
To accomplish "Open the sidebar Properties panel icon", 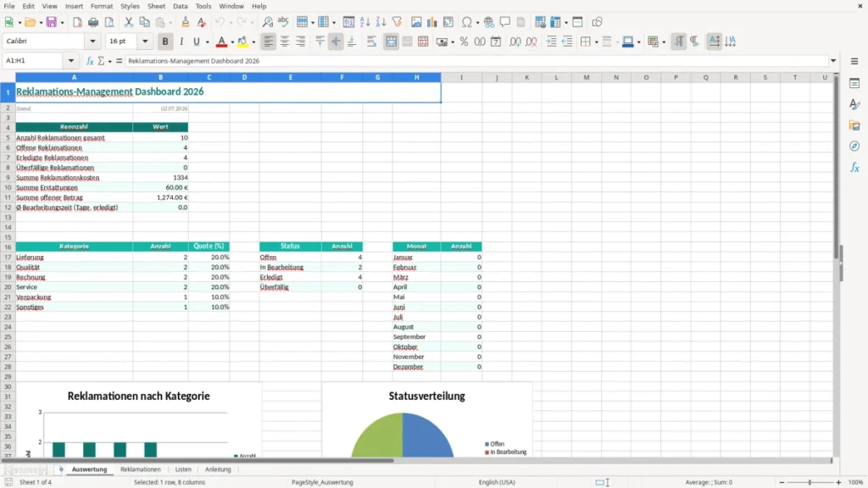I will pyautogui.click(x=854, y=83).
